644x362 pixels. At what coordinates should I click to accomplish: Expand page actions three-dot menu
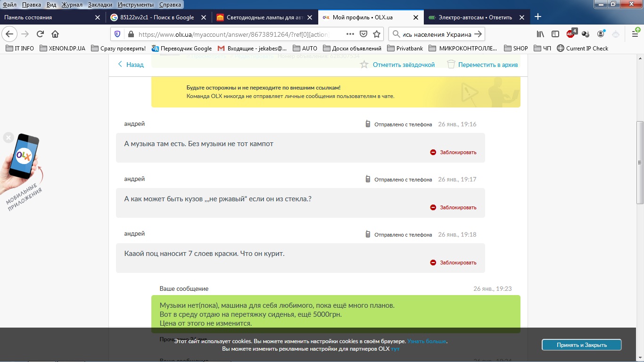click(350, 34)
